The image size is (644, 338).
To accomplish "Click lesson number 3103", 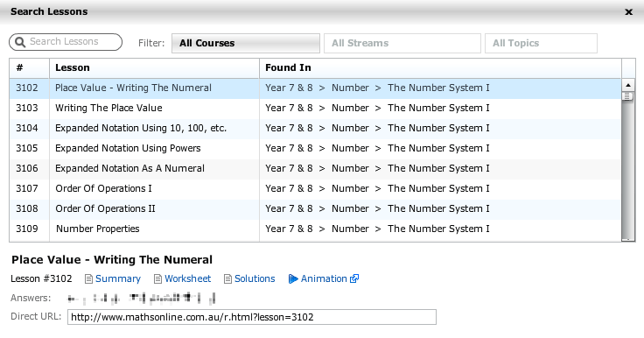I will 27,109.
